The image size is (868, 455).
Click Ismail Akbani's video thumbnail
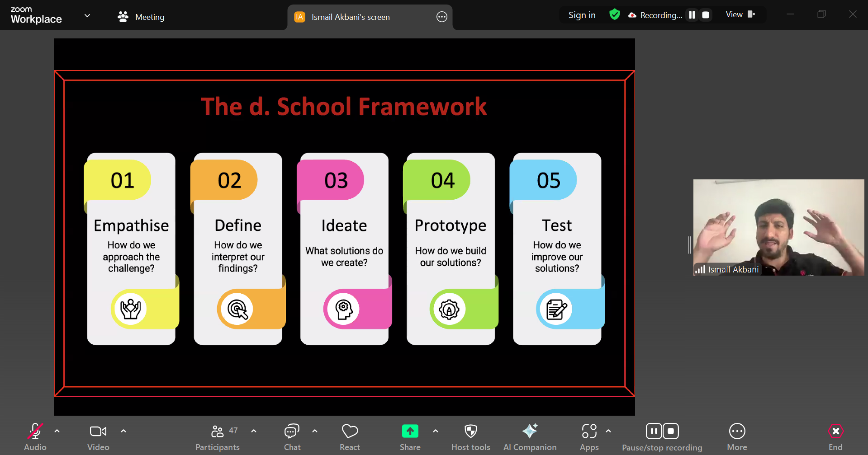(x=778, y=227)
